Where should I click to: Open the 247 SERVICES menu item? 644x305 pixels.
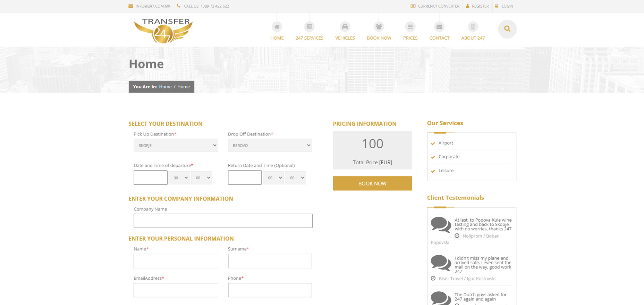pyautogui.click(x=310, y=38)
